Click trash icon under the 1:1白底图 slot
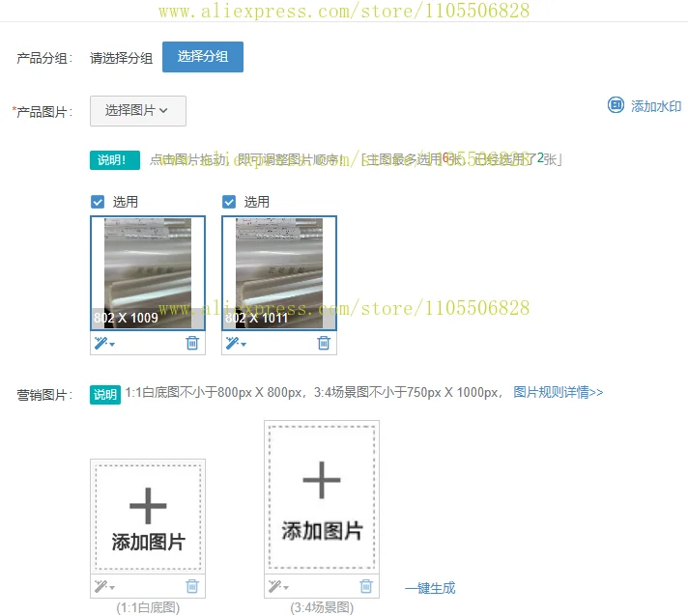This screenshot has width=688, height=616. [192, 586]
